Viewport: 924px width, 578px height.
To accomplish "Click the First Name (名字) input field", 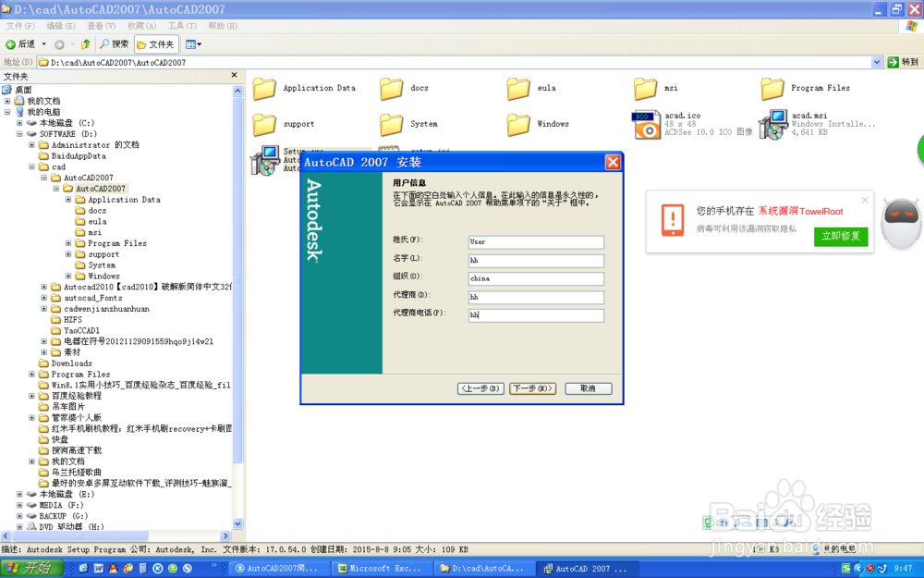I will pyautogui.click(x=536, y=260).
